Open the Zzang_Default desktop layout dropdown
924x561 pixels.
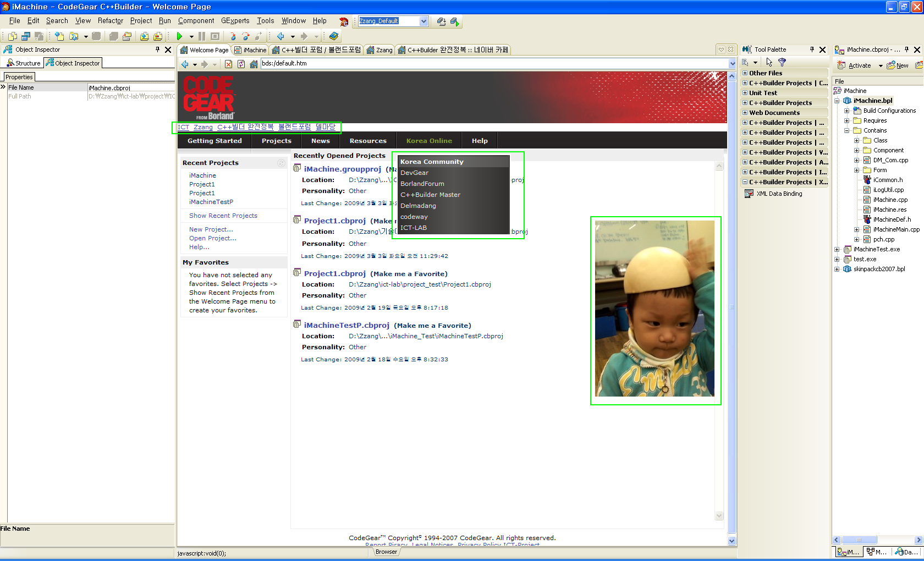pyautogui.click(x=424, y=21)
